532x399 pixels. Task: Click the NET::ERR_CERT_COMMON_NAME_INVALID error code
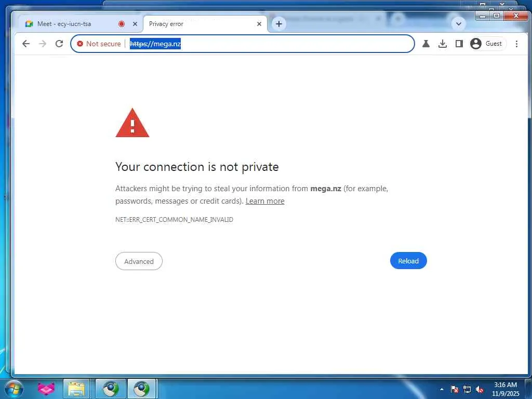click(x=174, y=220)
